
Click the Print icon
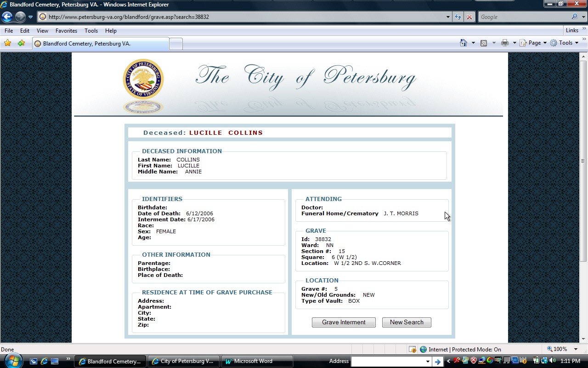point(505,43)
